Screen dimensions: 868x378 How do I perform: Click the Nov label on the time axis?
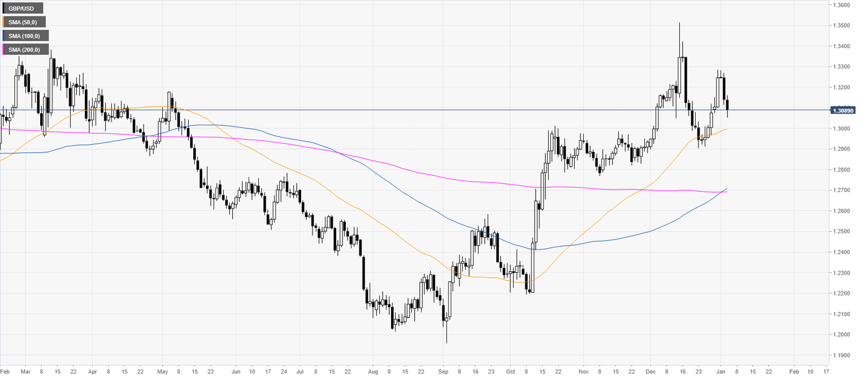tap(584, 372)
